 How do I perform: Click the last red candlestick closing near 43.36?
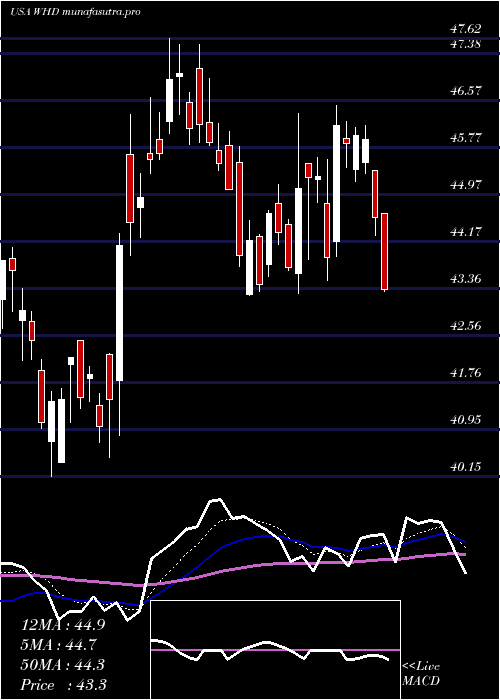384,252
